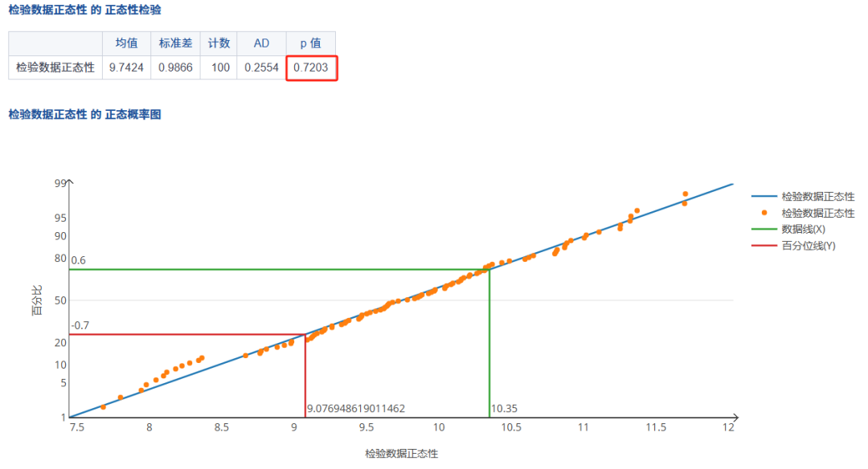Click the 计数 column header
Viewport: 868px width, 469px height.
click(x=219, y=43)
